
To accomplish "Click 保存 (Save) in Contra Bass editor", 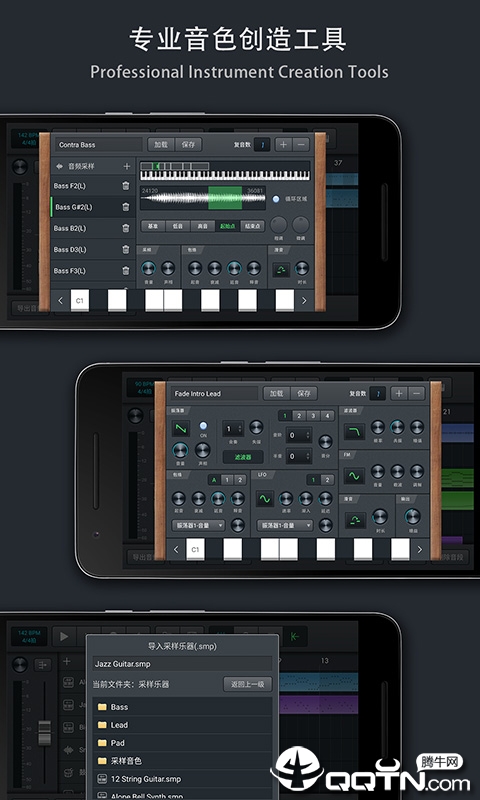I will tap(189, 144).
